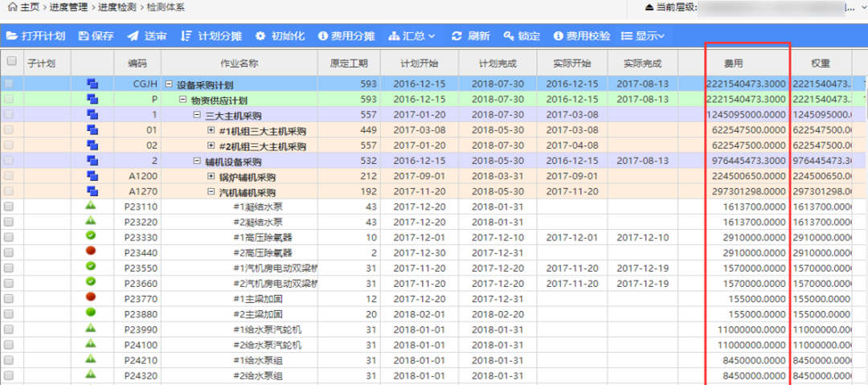This screenshot has width=868, height=385.
Task: Collapse the 辅机设备采购 tree node
Action: 197,162
